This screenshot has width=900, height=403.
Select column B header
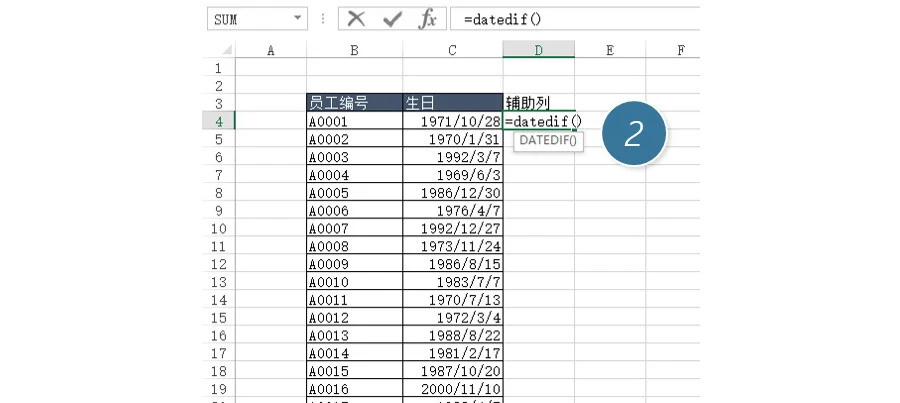[x=354, y=49]
